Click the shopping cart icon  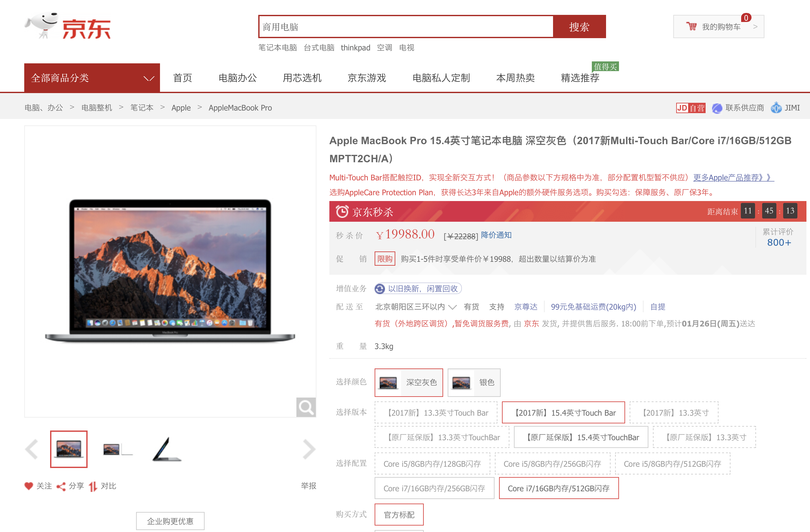tap(691, 26)
